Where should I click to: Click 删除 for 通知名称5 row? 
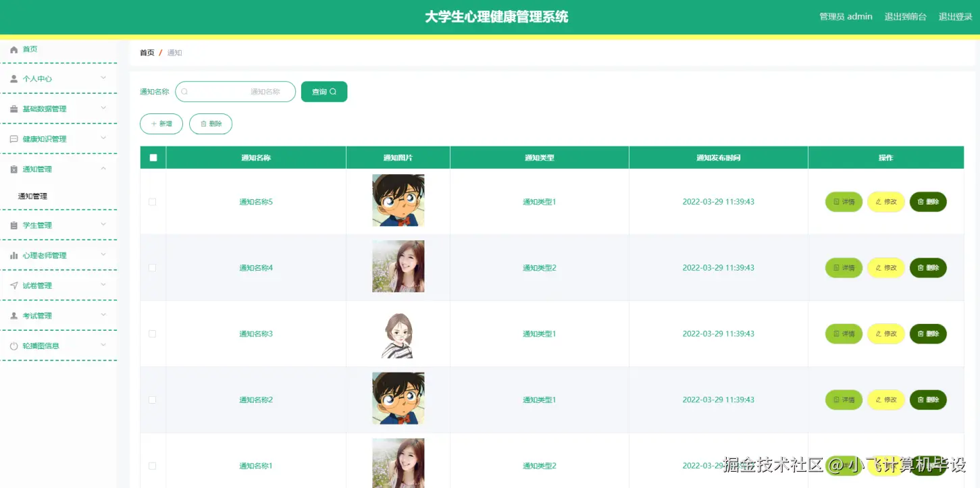tap(928, 202)
